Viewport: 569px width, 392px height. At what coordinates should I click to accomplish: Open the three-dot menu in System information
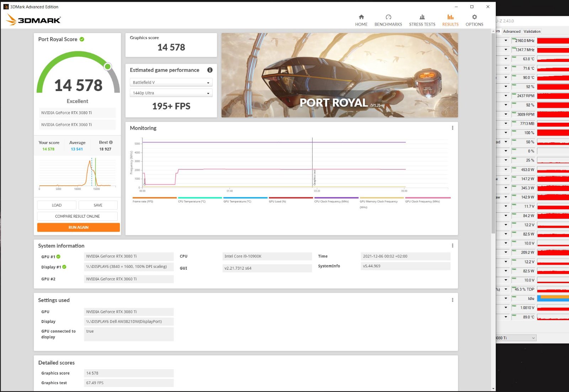452,246
